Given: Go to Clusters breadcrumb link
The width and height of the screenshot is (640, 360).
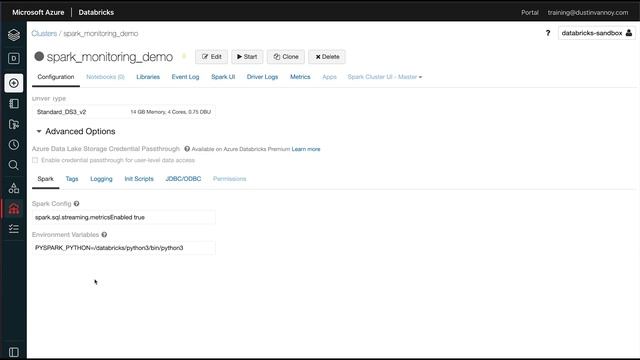Looking at the screenshot, I should [x=44, y=33].
